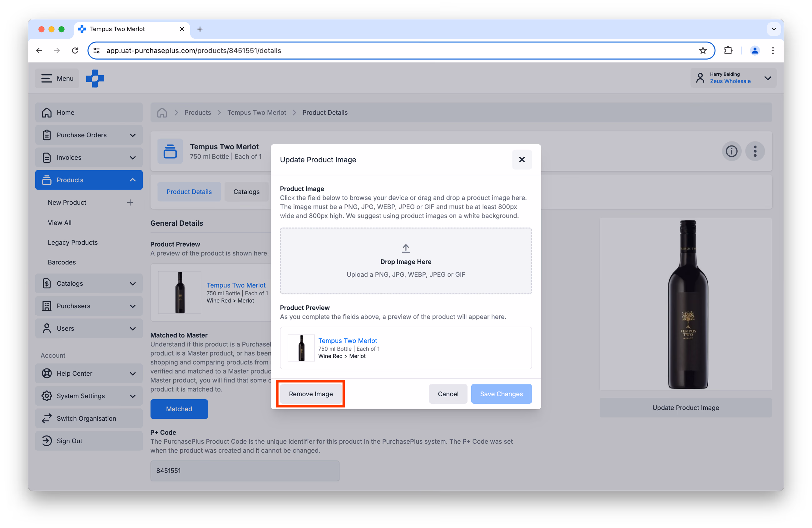The image size is (812, 528).
Task: Click the user silhouette icon beside Harry Balding
Action: coord(700,78)
